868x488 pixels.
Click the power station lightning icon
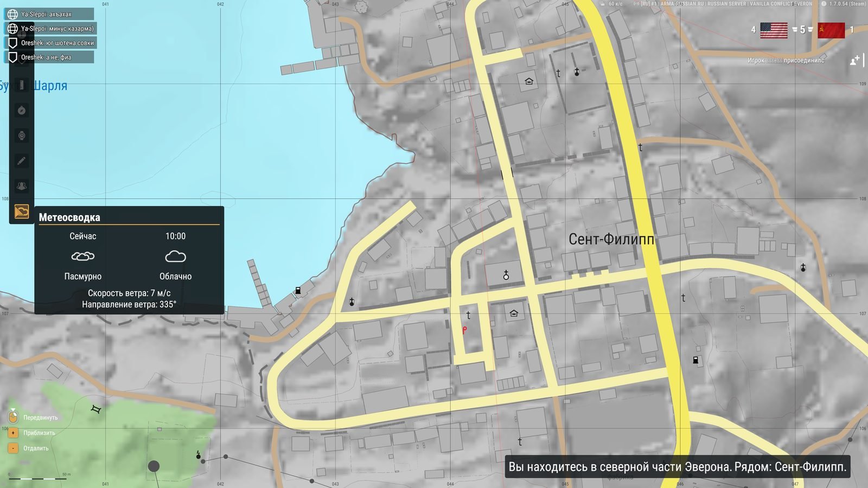click(x=199, y=454)
